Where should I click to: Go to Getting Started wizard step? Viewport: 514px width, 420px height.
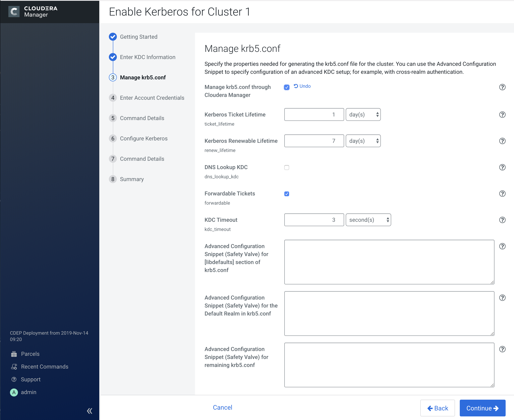[138, 37]
